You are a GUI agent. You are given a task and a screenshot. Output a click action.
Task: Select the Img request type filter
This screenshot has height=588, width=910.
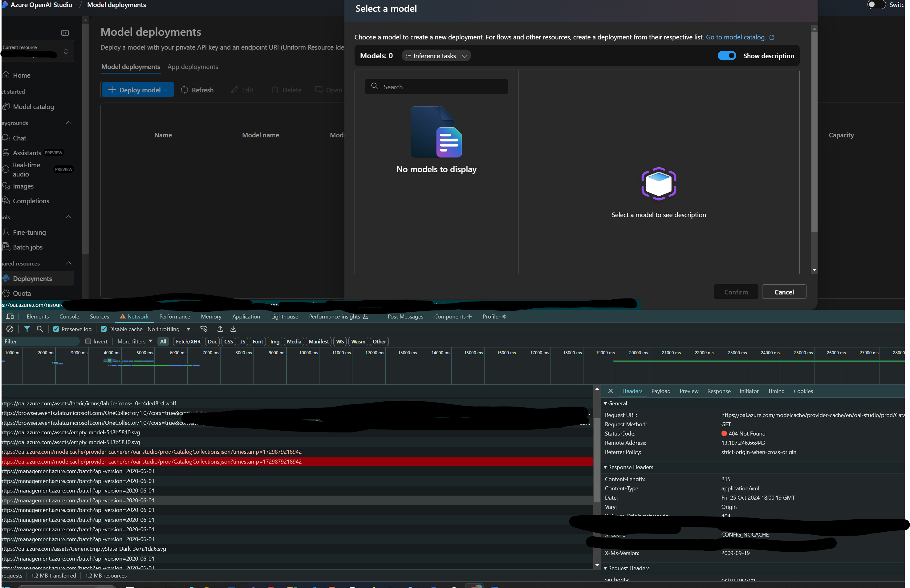(274, 341)
